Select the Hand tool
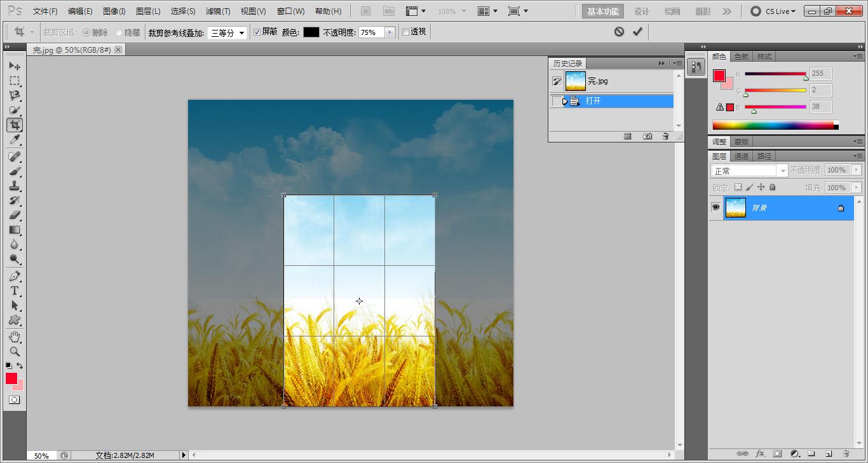Image resolution: width=868 pixels, height=463 pixels. (15, 336)
